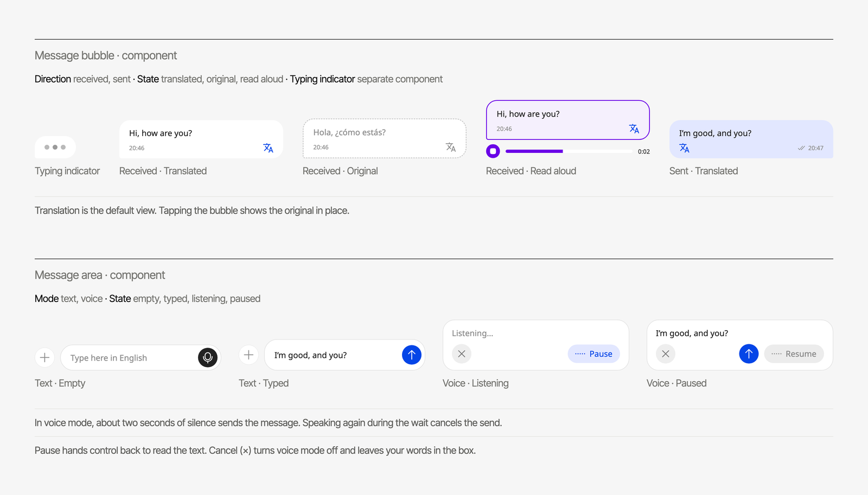Viewport: 868px width, 495px height.
Task: Click 'Message bubble · component' heading
Action: [x=106, y=56]
